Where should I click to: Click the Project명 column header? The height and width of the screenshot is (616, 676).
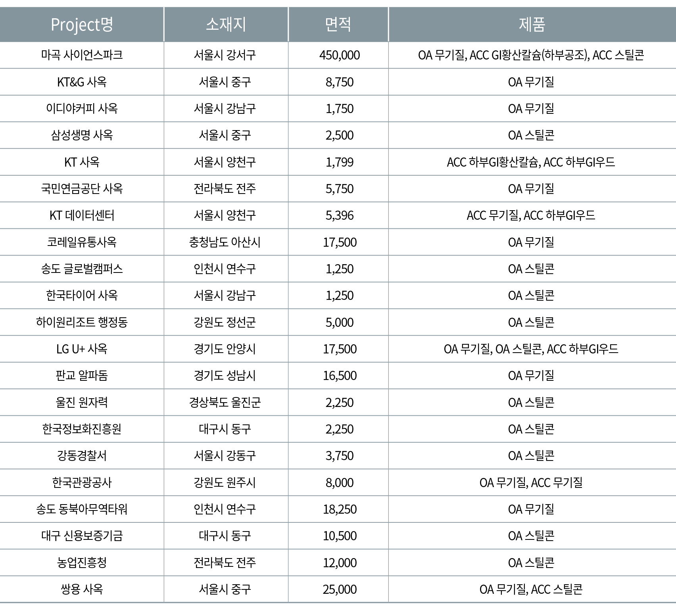(x=82, y=25)
